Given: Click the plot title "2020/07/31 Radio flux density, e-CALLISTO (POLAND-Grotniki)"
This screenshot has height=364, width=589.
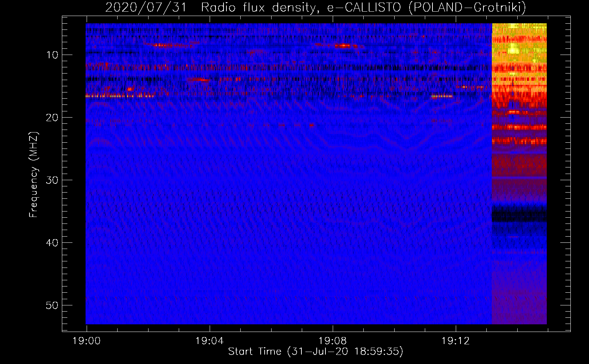Looking at the screenshot, I should (316, 7).
